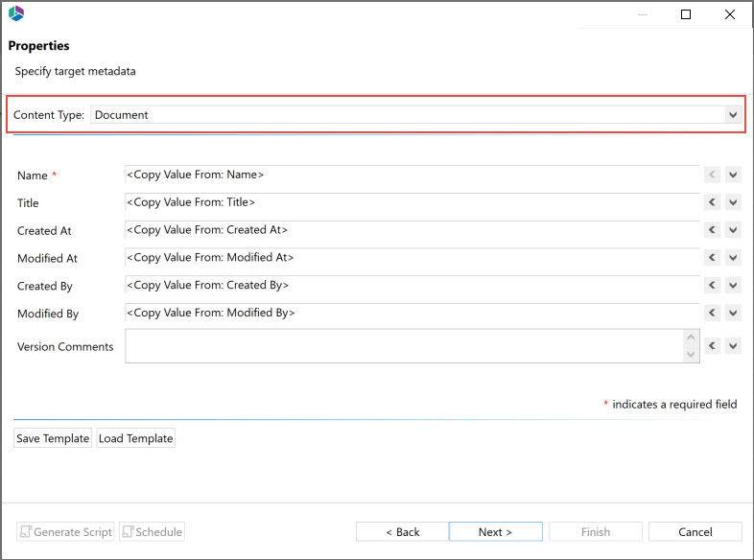Click into the Version Comments text box
Viewport: 754px width, 560px height.
(403, 346)
